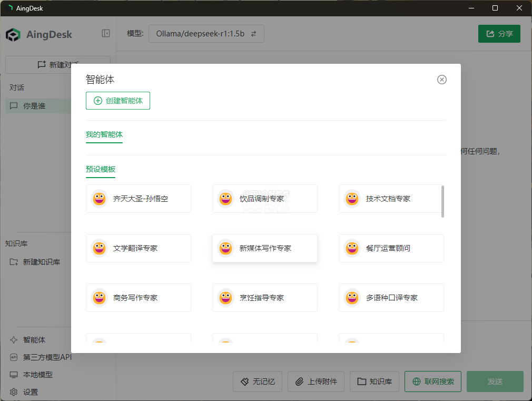Viewport: 532px width, 401px height.
Task: Toggle the 联网搜索 web search option
Action: pos(432,382)
